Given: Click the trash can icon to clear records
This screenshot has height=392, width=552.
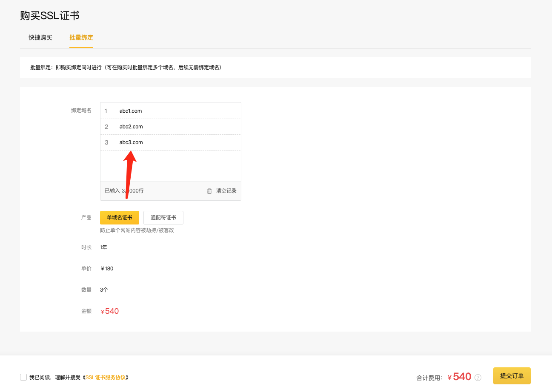Looking at the screenshot, I should tap(209, 191).
